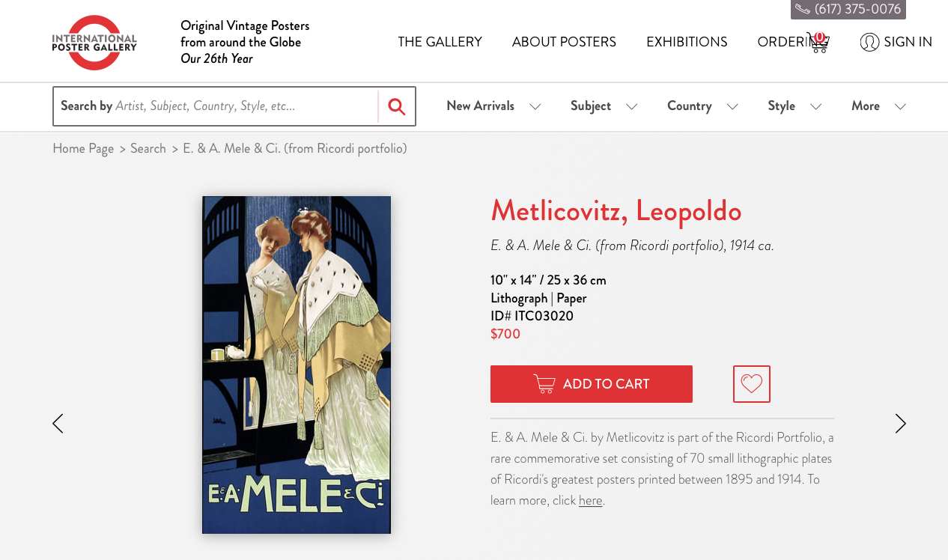
Task: Click the Add to Cart button
Action: [x=592, y=384]
